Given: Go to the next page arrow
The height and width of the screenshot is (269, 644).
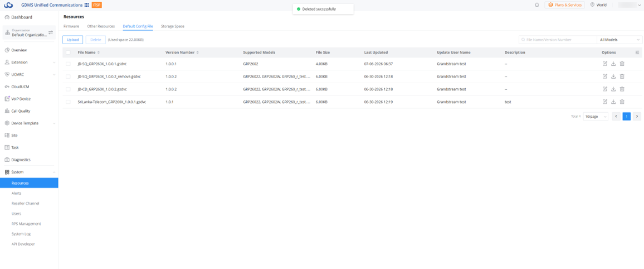Looking at the screenshot, I should 637,117.
